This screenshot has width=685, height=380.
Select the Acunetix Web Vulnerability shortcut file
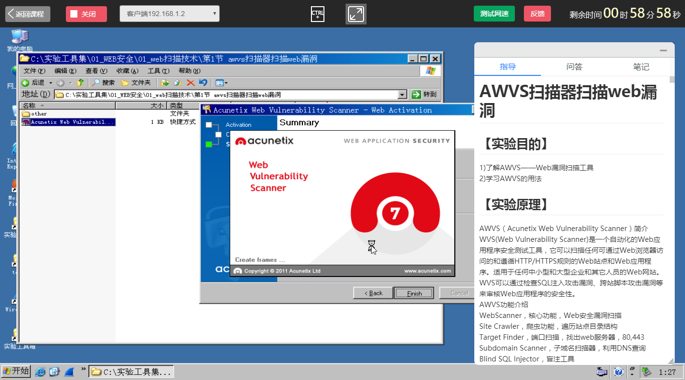point(69,122)
